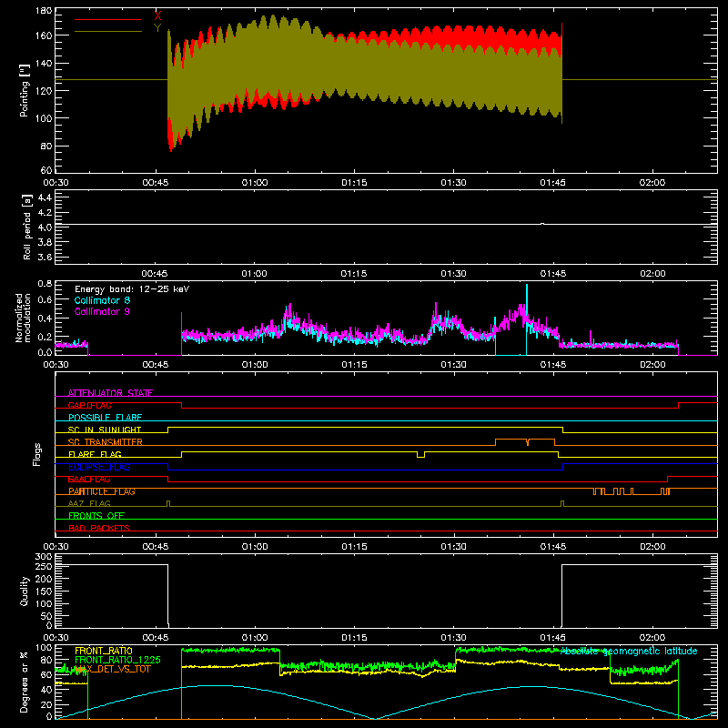728x728 pixels.
Task: Click the "20" tick on Degrees axis
Action: (47, 704)
